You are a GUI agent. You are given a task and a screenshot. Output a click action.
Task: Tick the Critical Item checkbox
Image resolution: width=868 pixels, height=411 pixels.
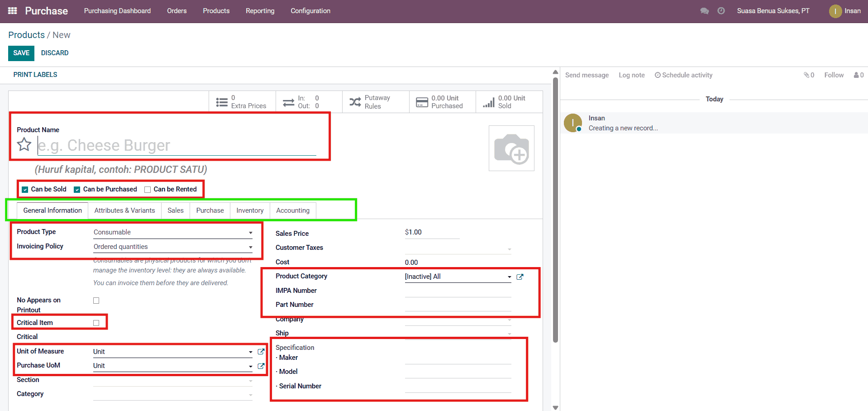click(96, 323)
